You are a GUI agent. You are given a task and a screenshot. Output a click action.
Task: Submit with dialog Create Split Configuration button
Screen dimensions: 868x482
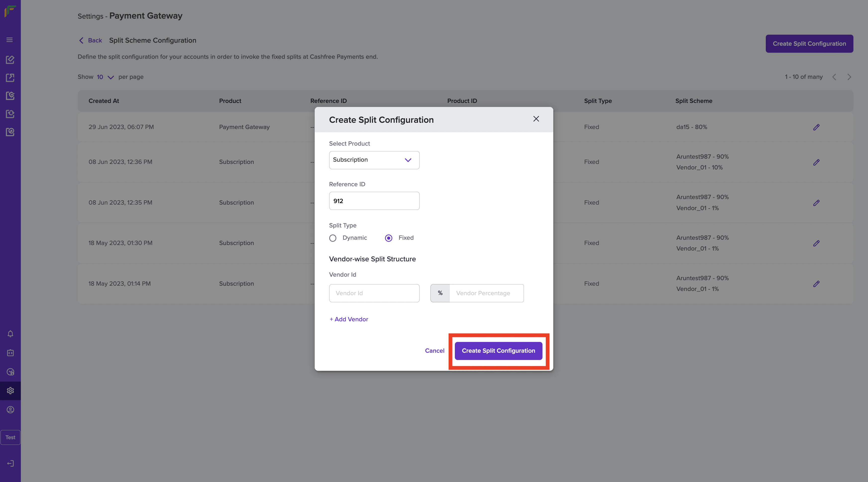pos(498,351)
